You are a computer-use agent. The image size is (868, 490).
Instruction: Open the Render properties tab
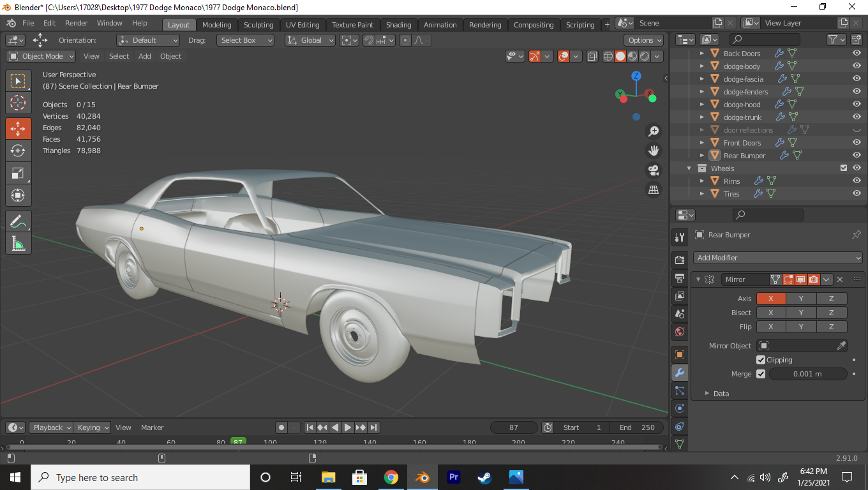coord(680,260)
